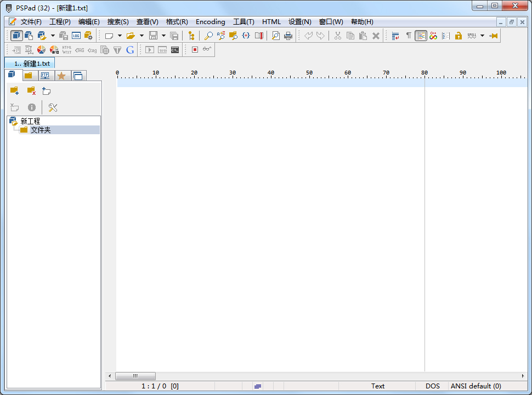532x395 pixels.
Task: Toggle the read-only padlock icon
Action: [x=459, y=36]
